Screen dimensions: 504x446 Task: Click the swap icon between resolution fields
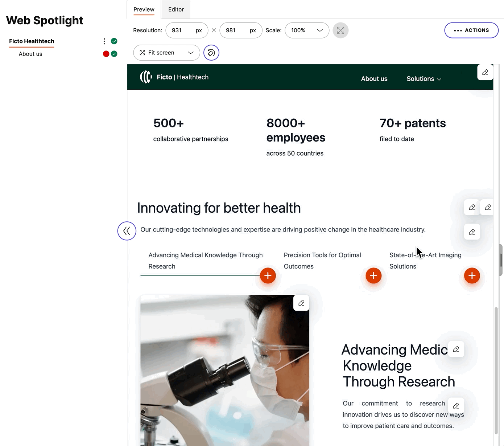click(x=214, y=30)
